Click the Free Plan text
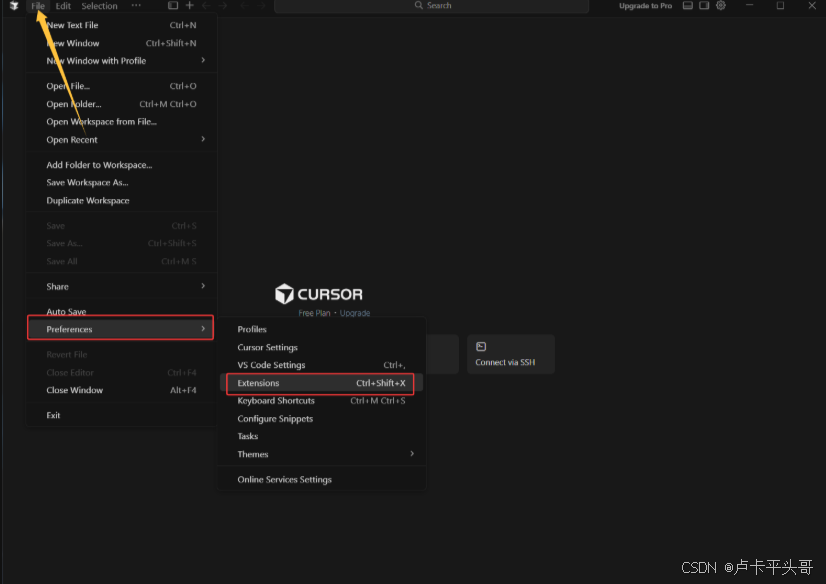 point(314,313)
